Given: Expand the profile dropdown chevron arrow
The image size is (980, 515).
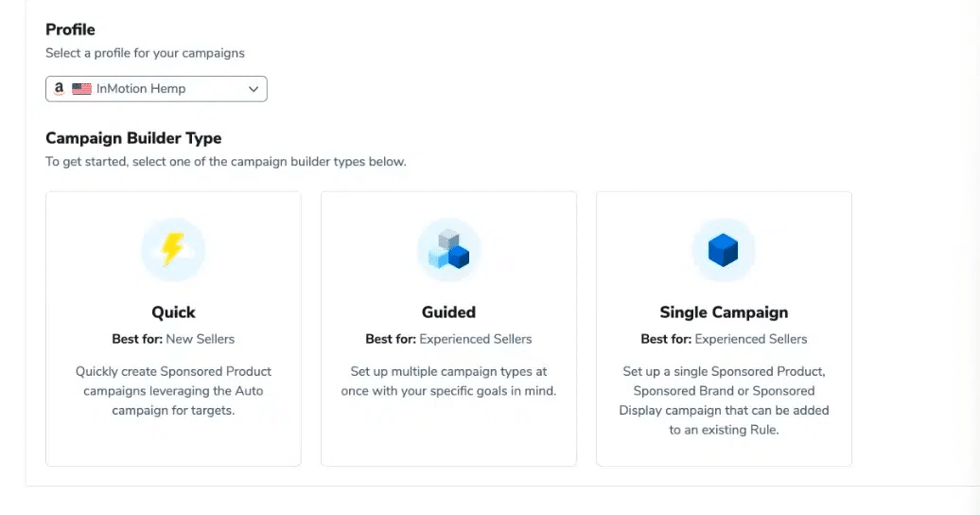Looking at the screenshot, I should [x=253, y=89].
